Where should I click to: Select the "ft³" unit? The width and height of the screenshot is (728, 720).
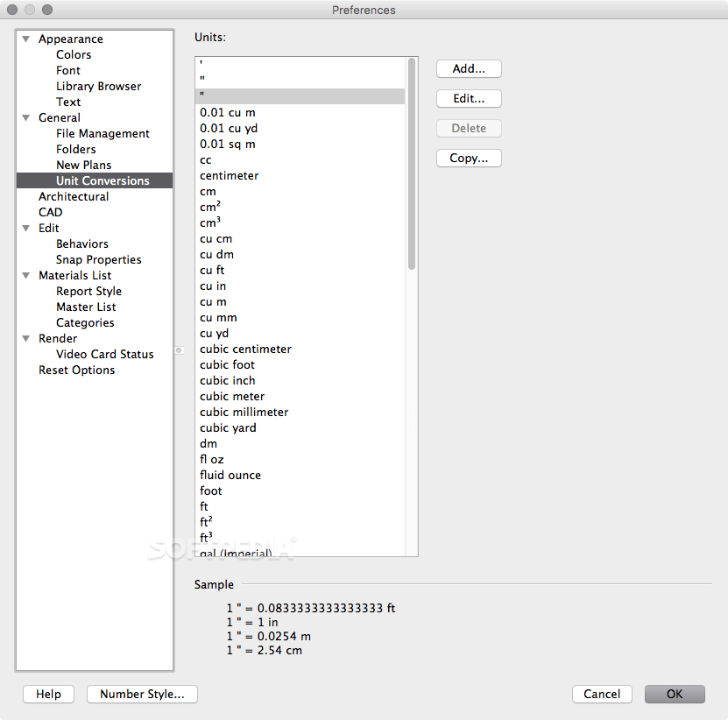pyautogui.click(x=300, y=538)
